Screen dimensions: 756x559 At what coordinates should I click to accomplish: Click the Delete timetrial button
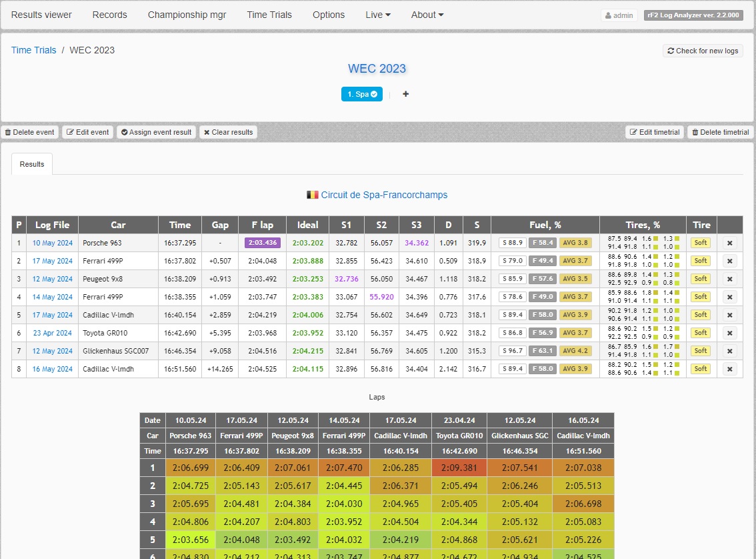pos(721,132)
